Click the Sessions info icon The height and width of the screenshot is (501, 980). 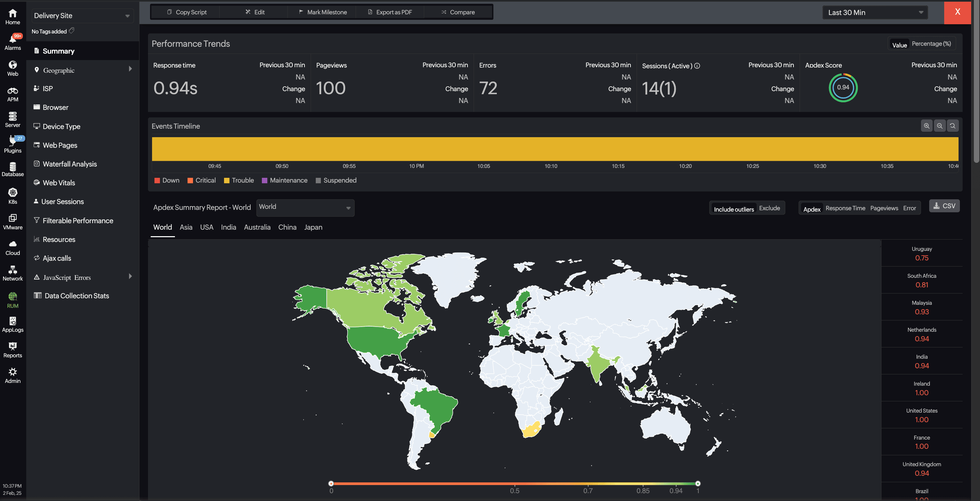tap(697, 66)
